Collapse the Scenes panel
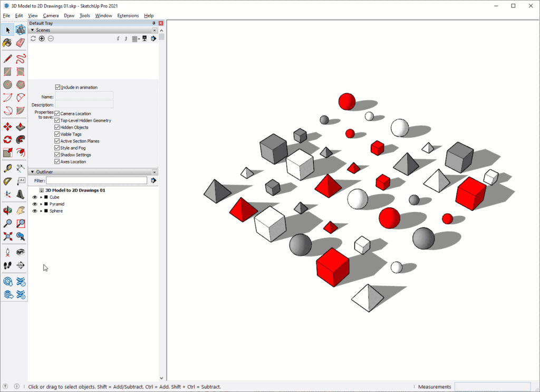Viewport: 540px width, 392px height. [33, 30]
